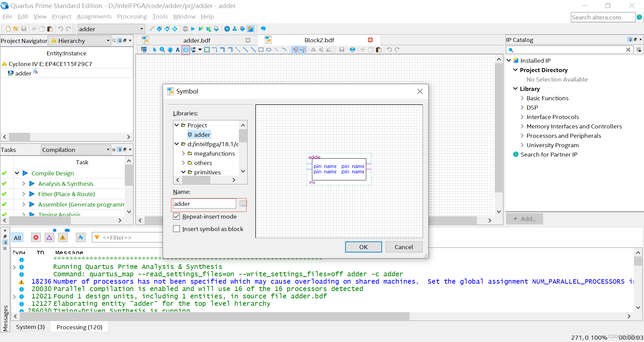
Task: Select the Hand pan tool
Action: click(x=170, y=50)
